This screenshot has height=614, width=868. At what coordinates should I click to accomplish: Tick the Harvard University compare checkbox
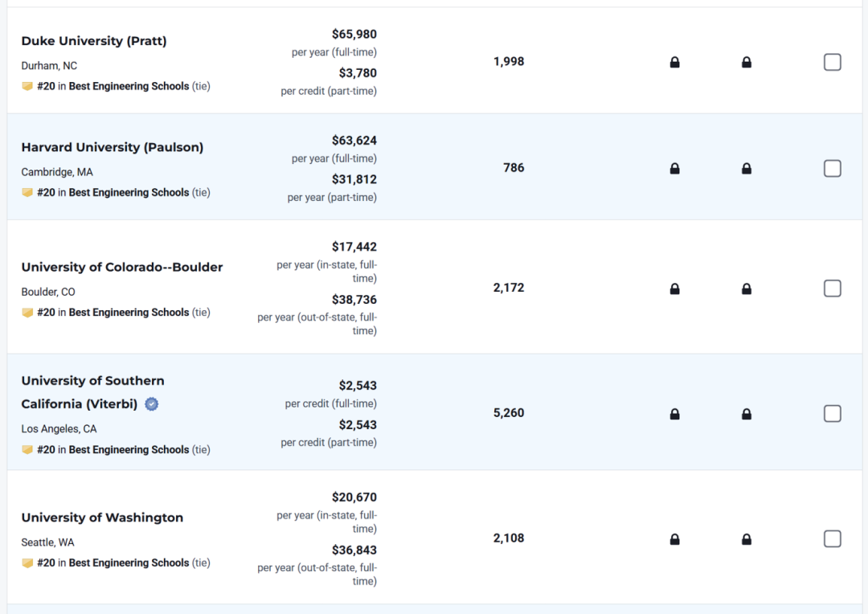[832, 168]
